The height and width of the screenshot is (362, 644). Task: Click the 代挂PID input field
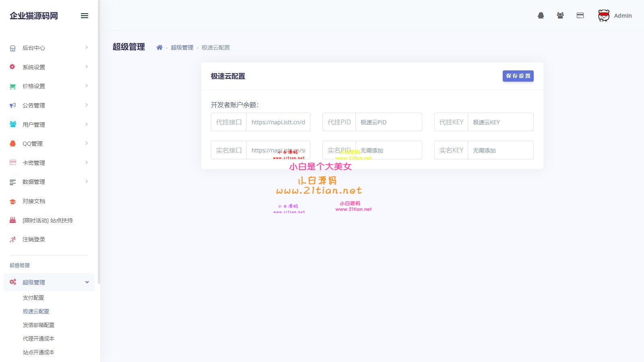388,122
